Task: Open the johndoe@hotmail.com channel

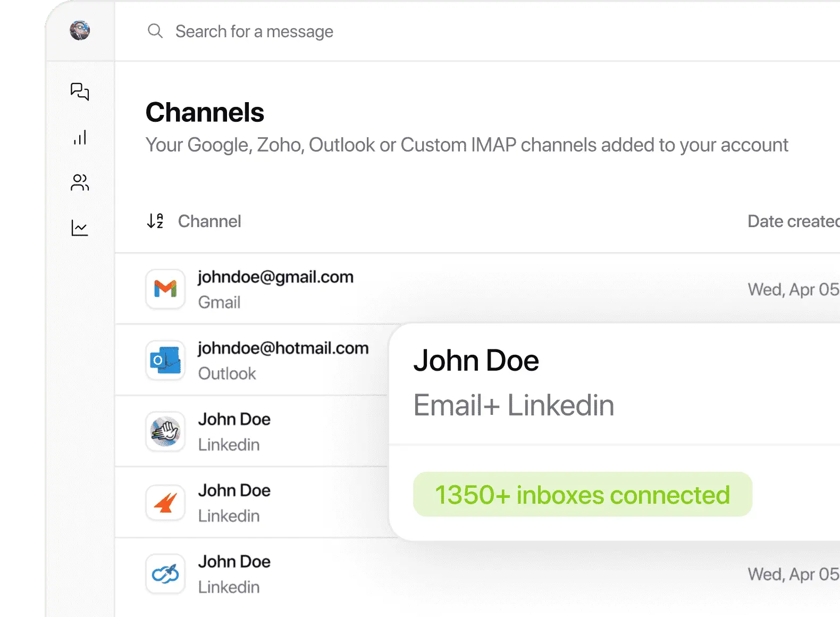Action: pos(283,348)
